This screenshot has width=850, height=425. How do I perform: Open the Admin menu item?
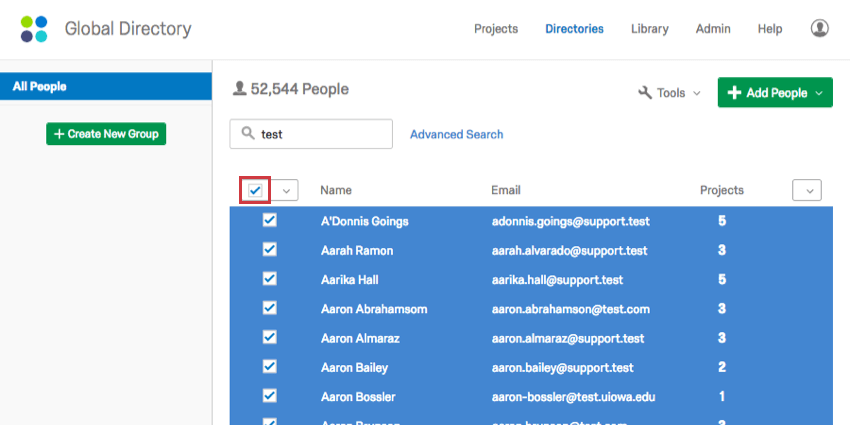[713, 29]
